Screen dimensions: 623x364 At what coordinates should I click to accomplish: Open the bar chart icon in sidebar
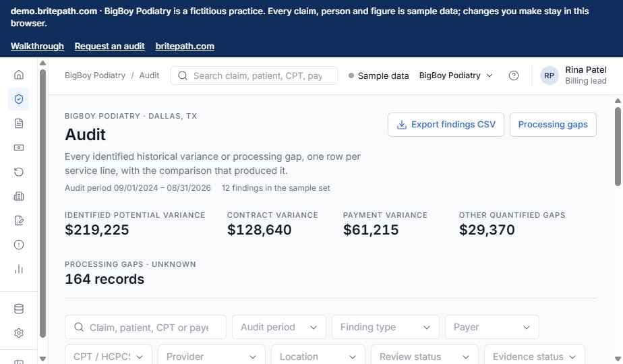coord(19,269)
